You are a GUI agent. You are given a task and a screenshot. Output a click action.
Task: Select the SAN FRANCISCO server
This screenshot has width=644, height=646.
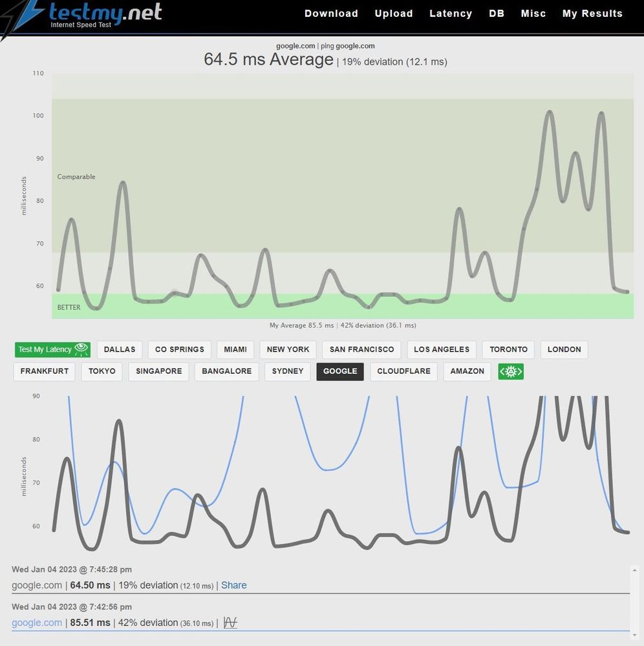[x=361, y=349]
